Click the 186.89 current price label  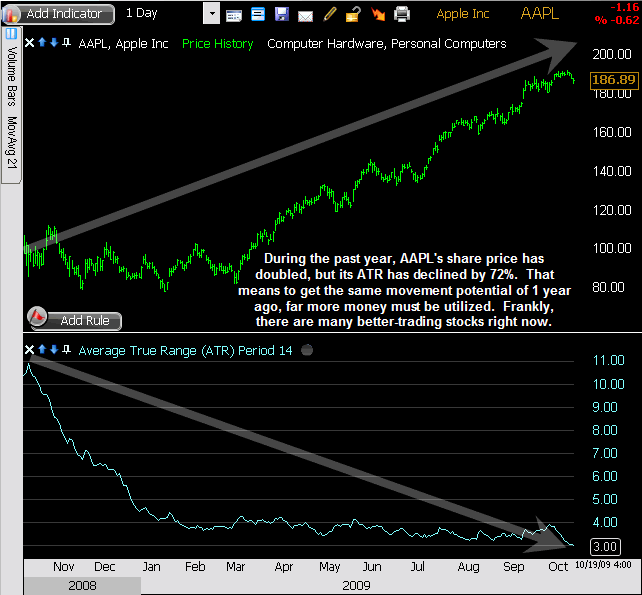[613, 79]
